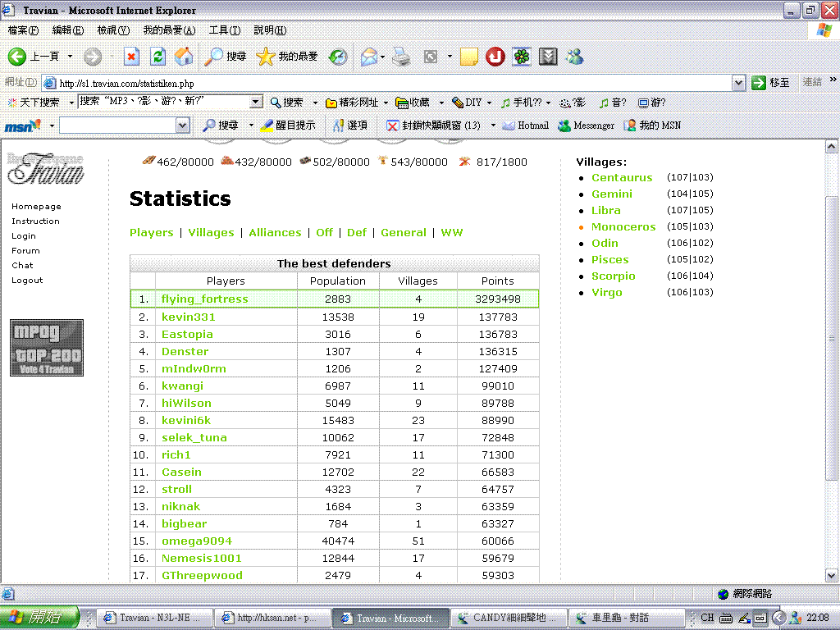Open the Favorites menu (我的最愛)
840x630 pixels.
[169, 30]
